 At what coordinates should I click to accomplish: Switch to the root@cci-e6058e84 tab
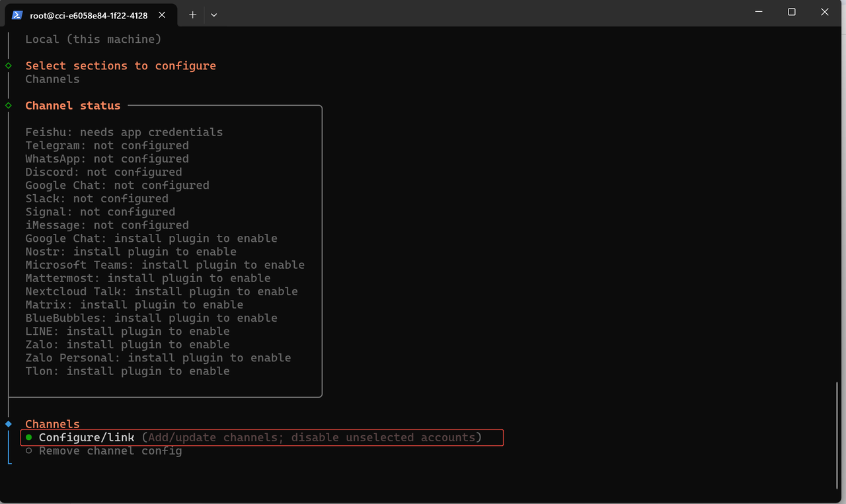89,15
